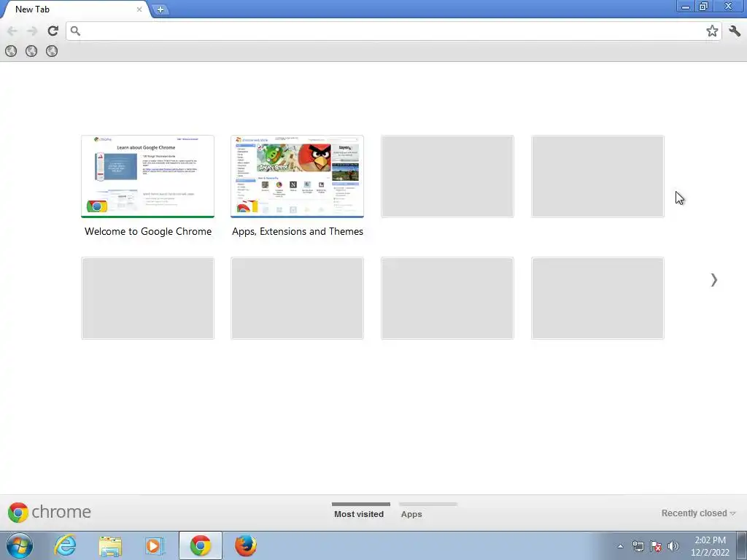The height and width of the screenshot is (560, 747).
Task: Reload the current page
Action: (53, 31)
